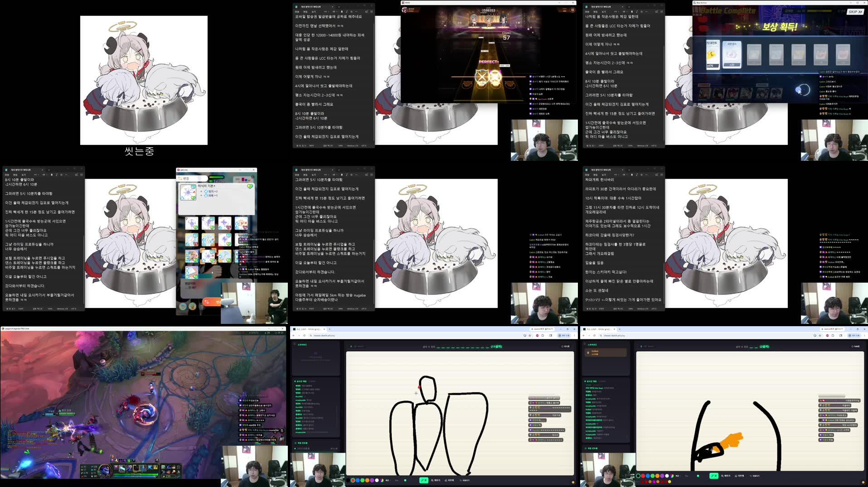Open 편집 menu in notepad beside rhythm game
This screenshot has width=868, height=487.
point(305,12)
